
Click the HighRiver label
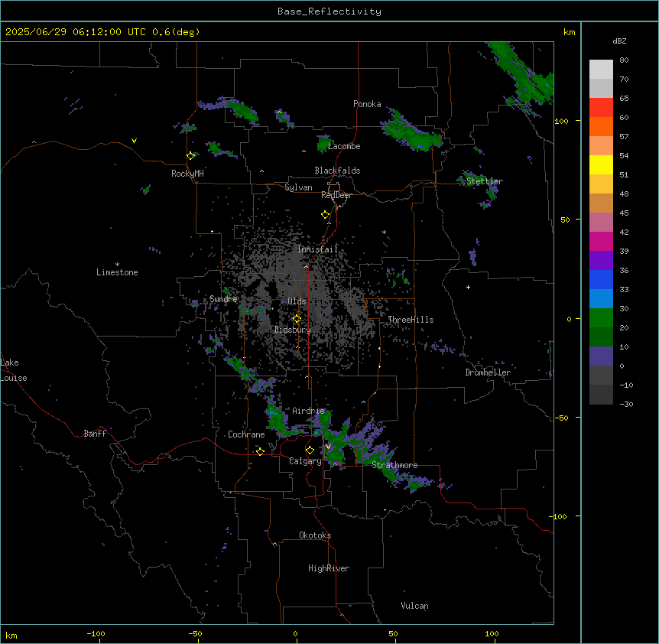click(x=329, y=568)
